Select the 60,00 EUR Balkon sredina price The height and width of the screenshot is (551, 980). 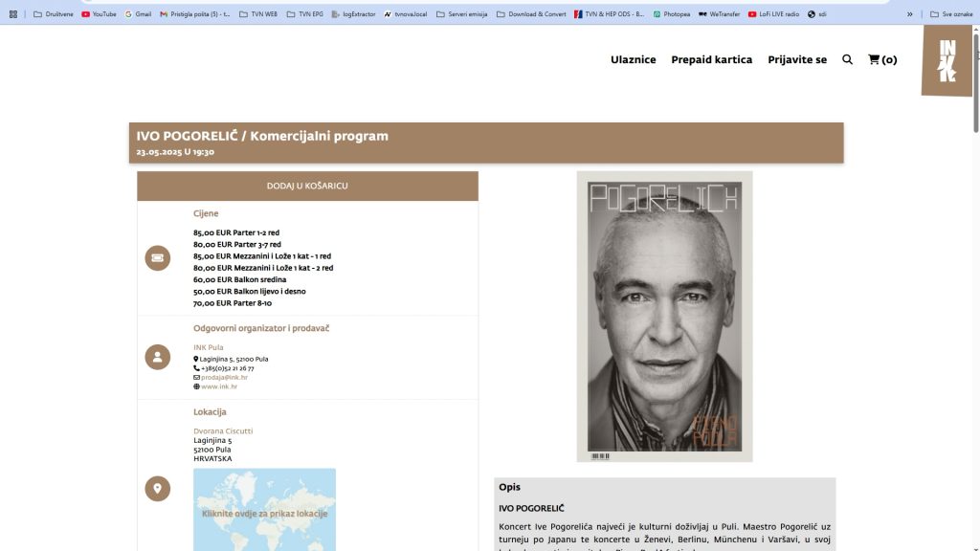(239, 280)
